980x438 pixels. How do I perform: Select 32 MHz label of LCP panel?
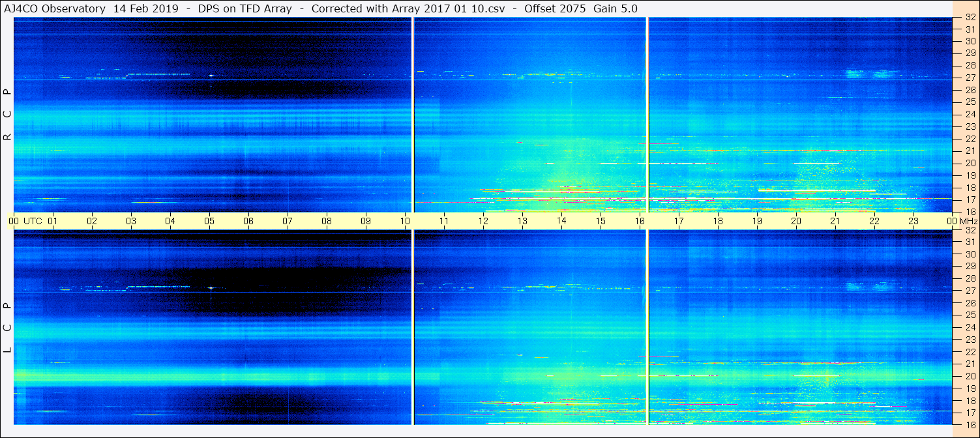(x=970, y=230)
